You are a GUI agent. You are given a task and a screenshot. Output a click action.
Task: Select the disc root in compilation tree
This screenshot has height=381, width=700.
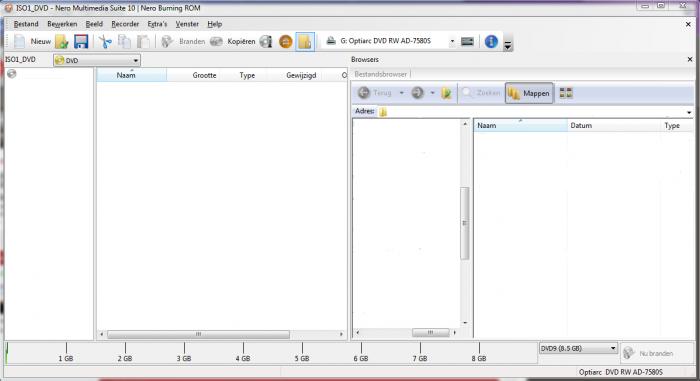[12, 74]
